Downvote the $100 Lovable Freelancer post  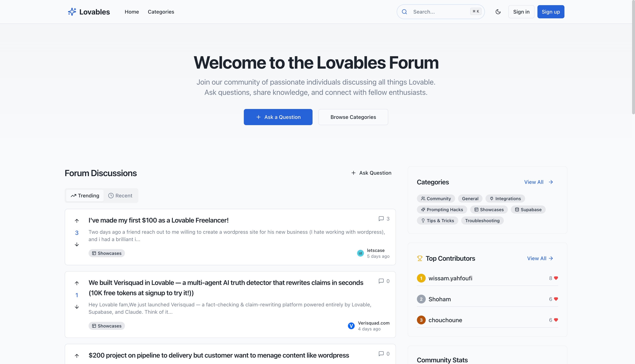[77, 245]
